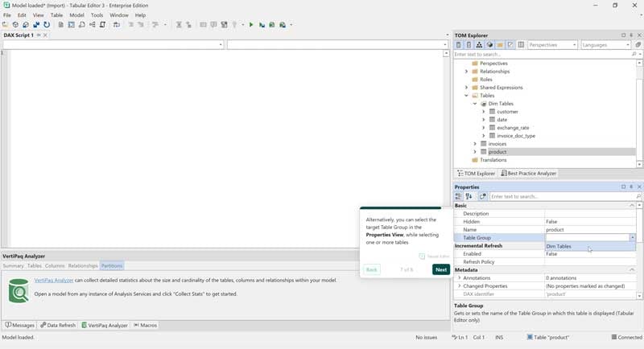644x349 pixels.
Task: Click Next in the tutorial popup
Action: click(x=441, y=269)
